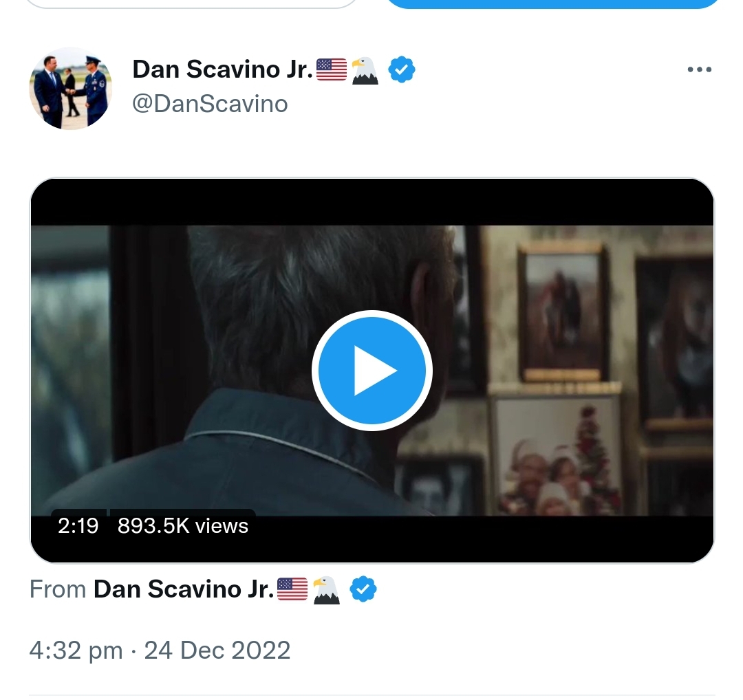Click the 24 Dec 2022 date
This screenshot has height=700, width=743.
click(x=217, y=650)
